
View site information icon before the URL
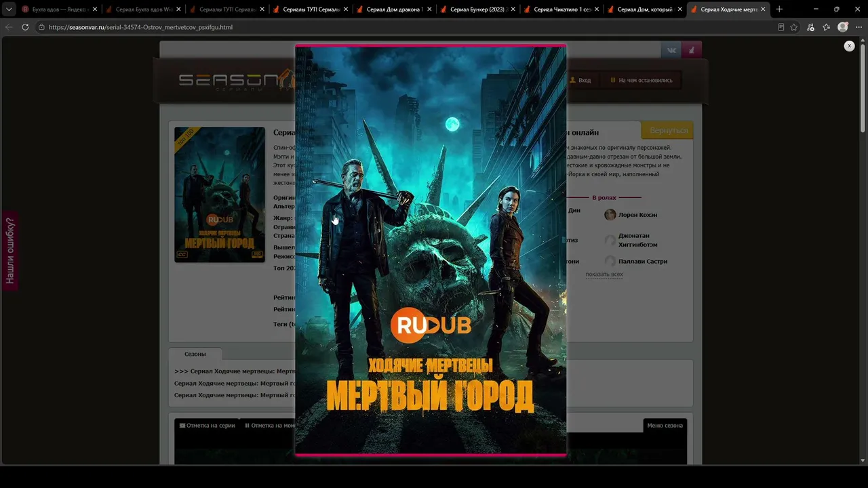[x=41, y=27]
